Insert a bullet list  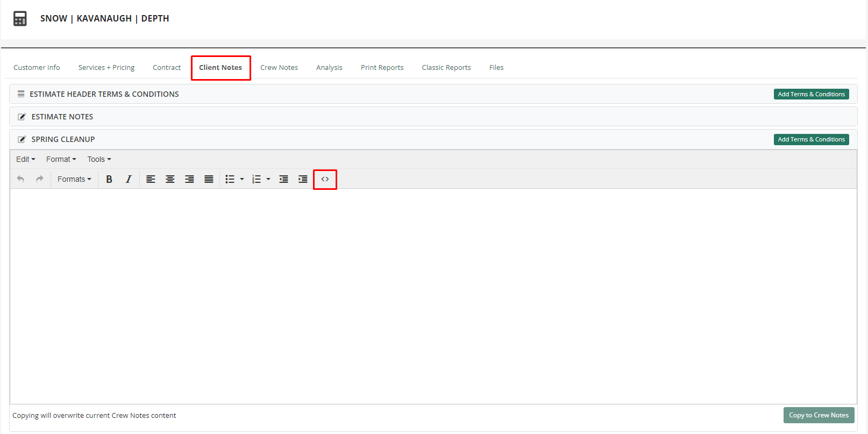point(230,179)
